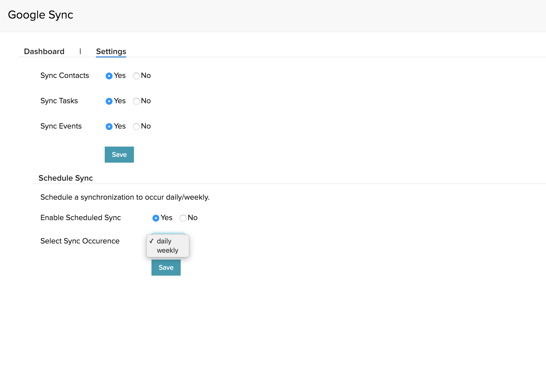Viewport: 546px width, 392px height.
Task: Select No for Sync Contacts
Action: point(136,76)
